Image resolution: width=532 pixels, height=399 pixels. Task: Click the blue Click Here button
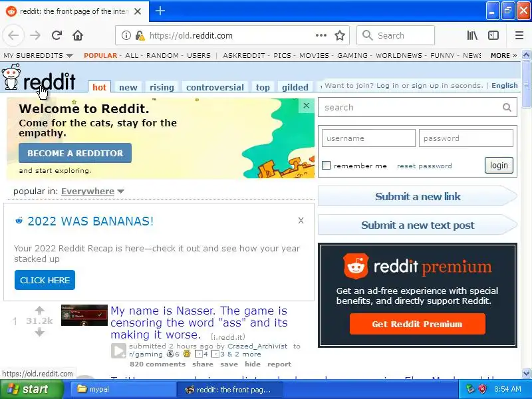coord(45,280)
